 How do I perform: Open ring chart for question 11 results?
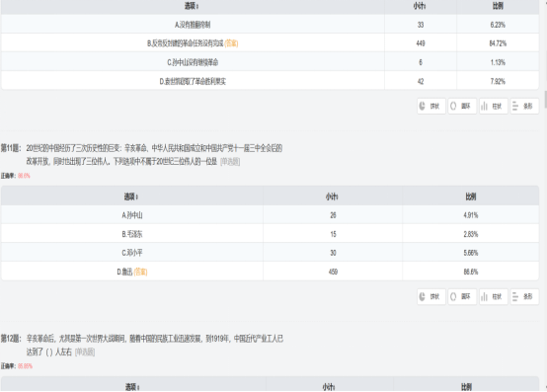(462, 297)
